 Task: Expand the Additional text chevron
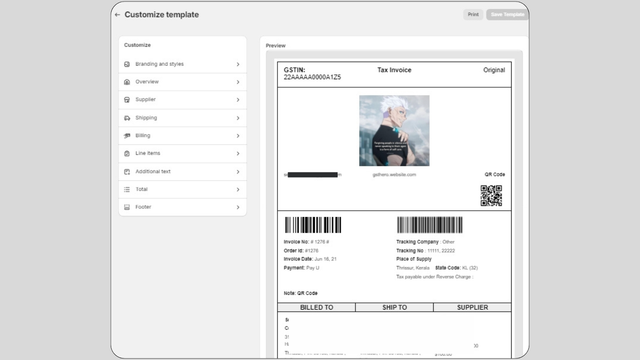click(x=238, y=172)
